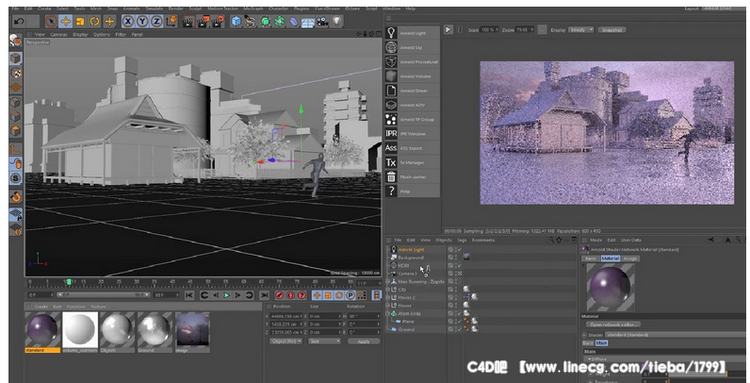
Task: Add a Cube primitive object
Action: click(236, 21)
